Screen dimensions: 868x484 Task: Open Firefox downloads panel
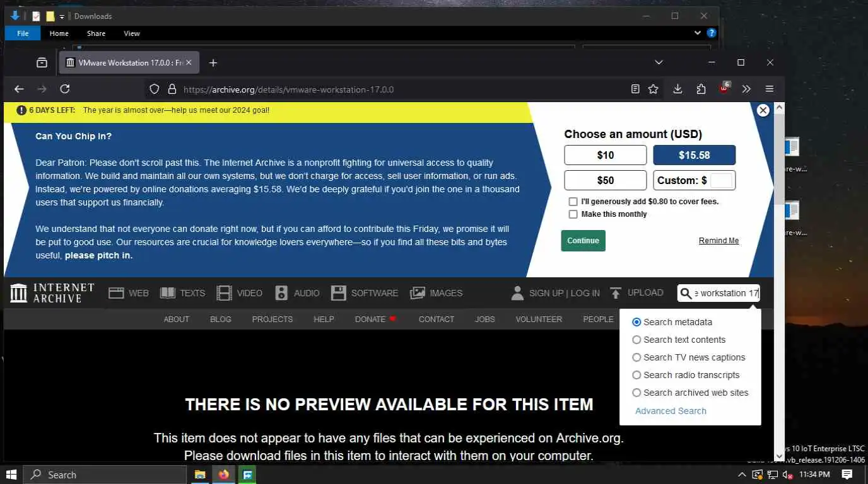(677, 89)
